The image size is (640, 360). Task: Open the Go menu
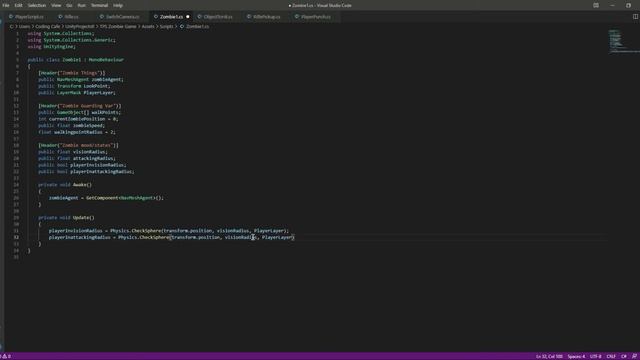click(x=69, y=5)
